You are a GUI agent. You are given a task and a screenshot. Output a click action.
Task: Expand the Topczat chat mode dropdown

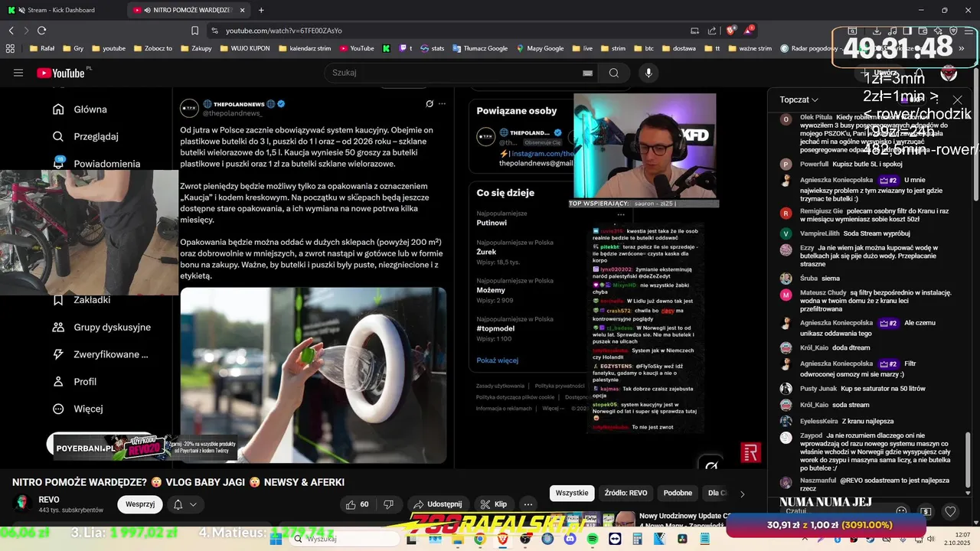(x=799, y=99)
